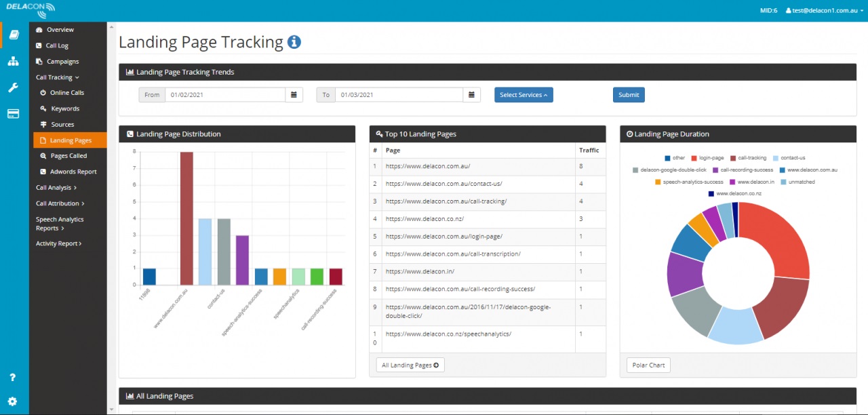This screenshot has height=415, width=868.
Task: Click the 'Traffic' column header
Action: click(x=589, y=151)
